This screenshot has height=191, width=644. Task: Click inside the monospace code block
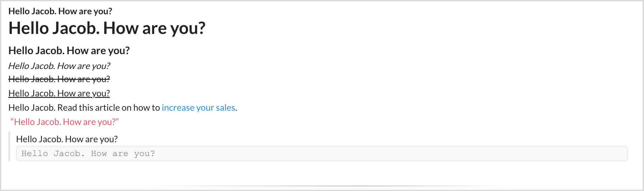[322, 154]
